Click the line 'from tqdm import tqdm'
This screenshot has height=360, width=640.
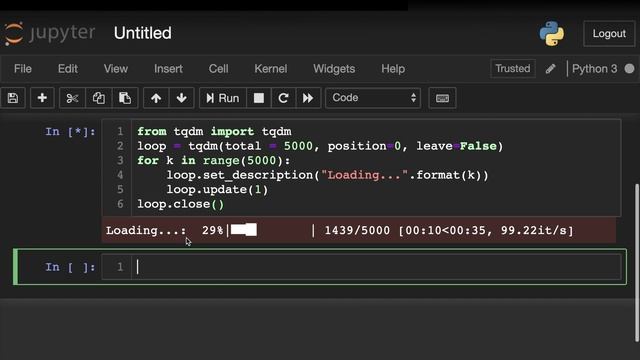[214, 131]
